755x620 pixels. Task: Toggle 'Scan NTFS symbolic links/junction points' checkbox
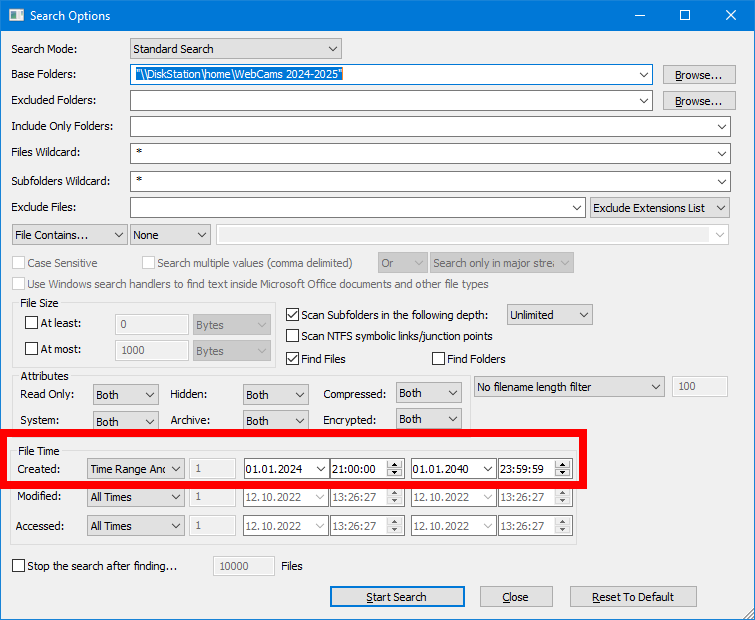(x=294, y=336)
